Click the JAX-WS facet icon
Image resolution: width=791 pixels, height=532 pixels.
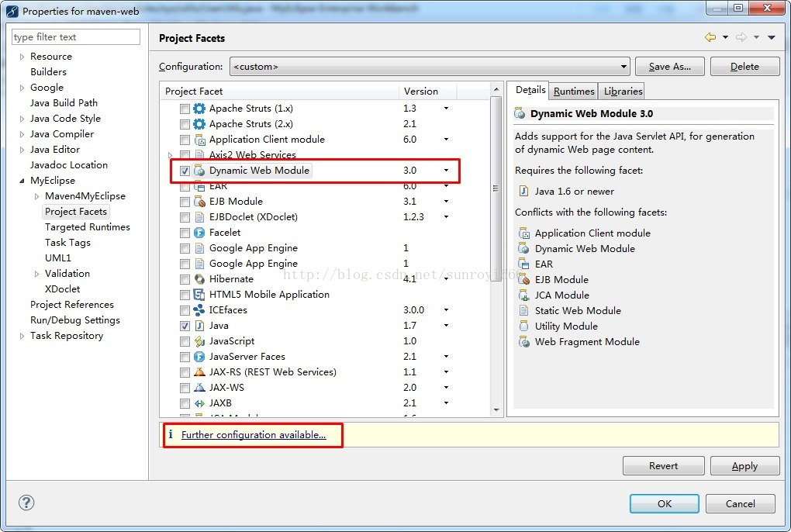[x=200, y=388]
